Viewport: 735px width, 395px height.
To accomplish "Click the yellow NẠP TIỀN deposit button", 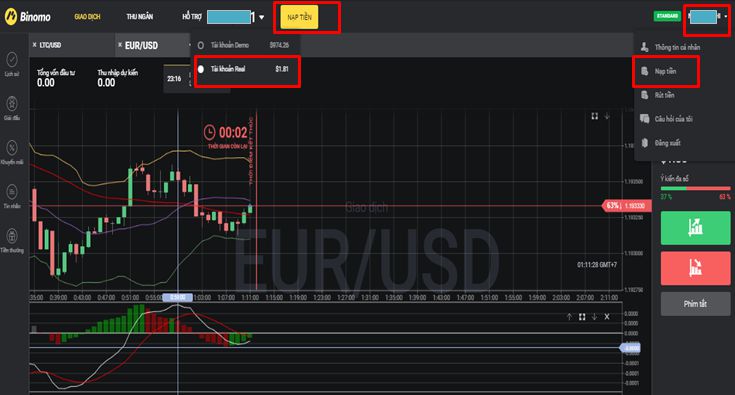I will pos(299,17).
